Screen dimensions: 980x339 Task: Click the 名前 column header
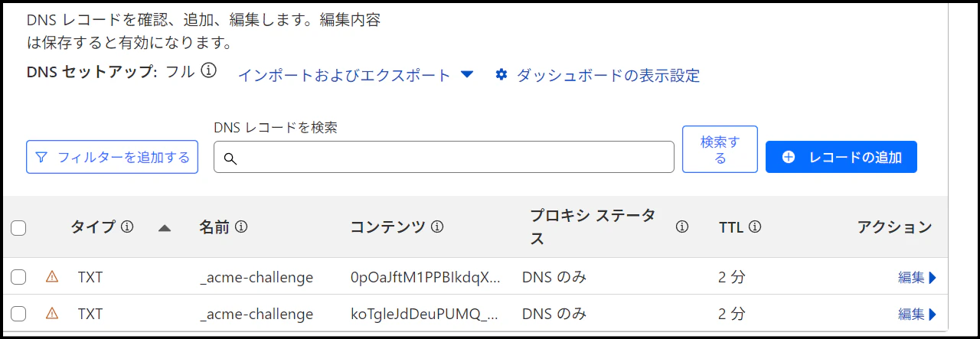(214, 227)
